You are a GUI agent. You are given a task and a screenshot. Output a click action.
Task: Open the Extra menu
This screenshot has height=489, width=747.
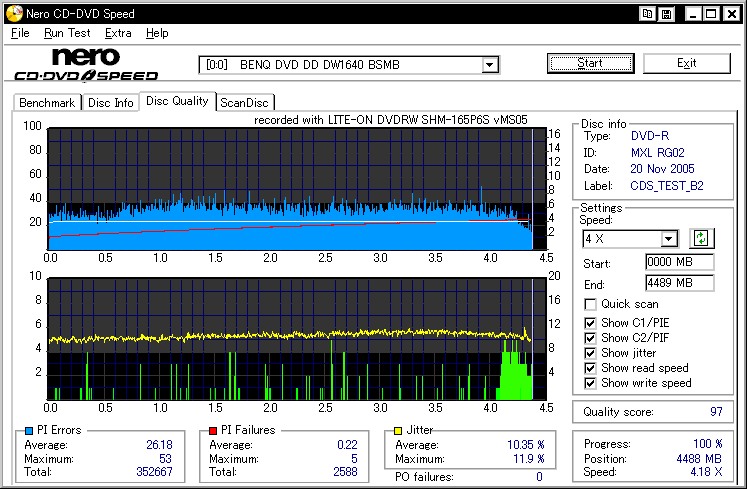click(x=118, y=33)
